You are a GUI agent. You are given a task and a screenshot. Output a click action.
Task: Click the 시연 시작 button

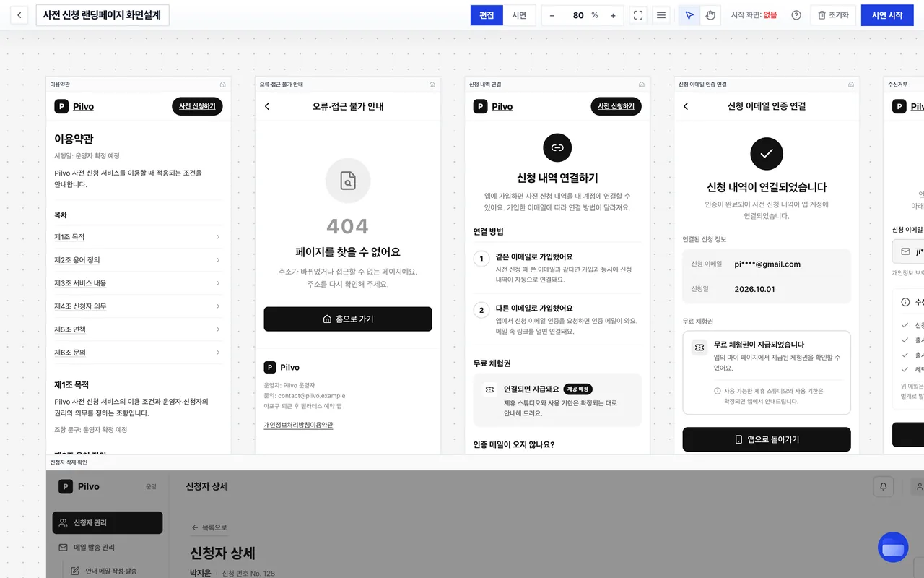point(887,15)
